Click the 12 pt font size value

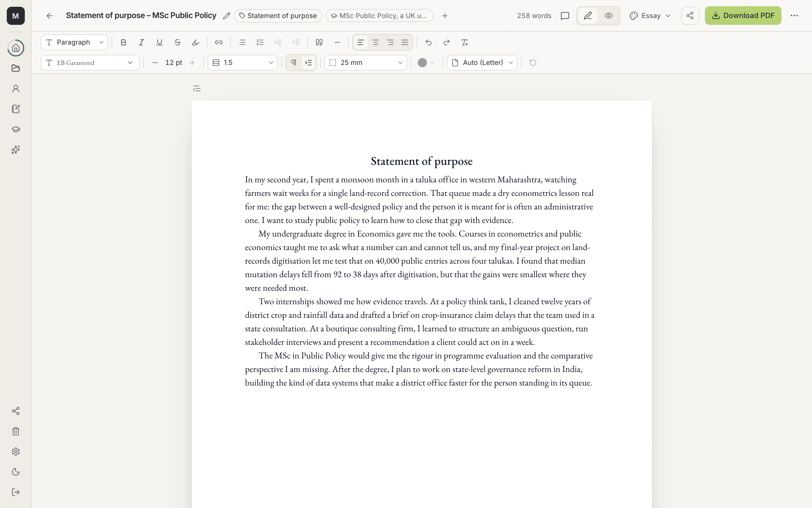pos(173,62)
